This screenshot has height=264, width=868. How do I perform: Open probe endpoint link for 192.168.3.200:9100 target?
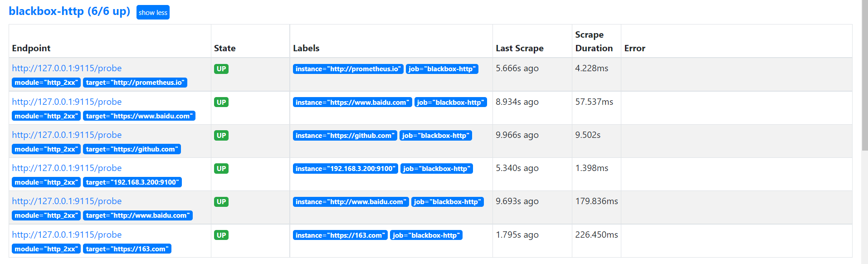pos(67,168)
